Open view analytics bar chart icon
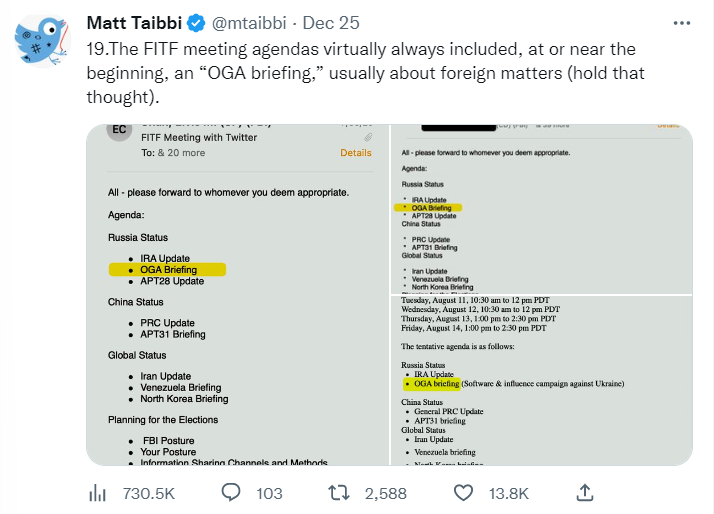Image resolution: width=714 pixels, height=514 pixels. pos(98,492)
